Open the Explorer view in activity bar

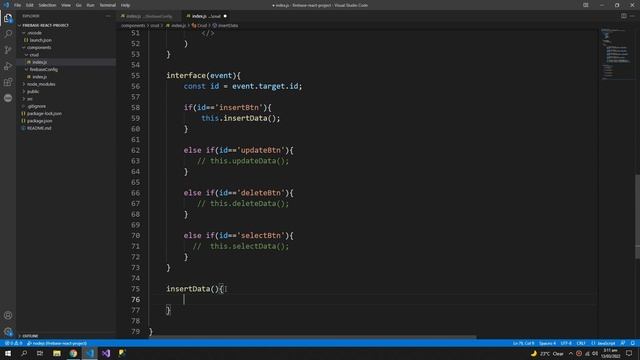tap(8, 18)
